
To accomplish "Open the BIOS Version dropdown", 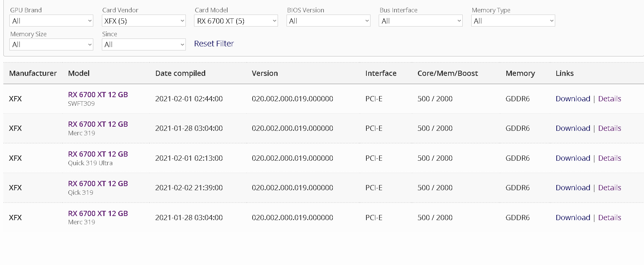I will point(328,21).
